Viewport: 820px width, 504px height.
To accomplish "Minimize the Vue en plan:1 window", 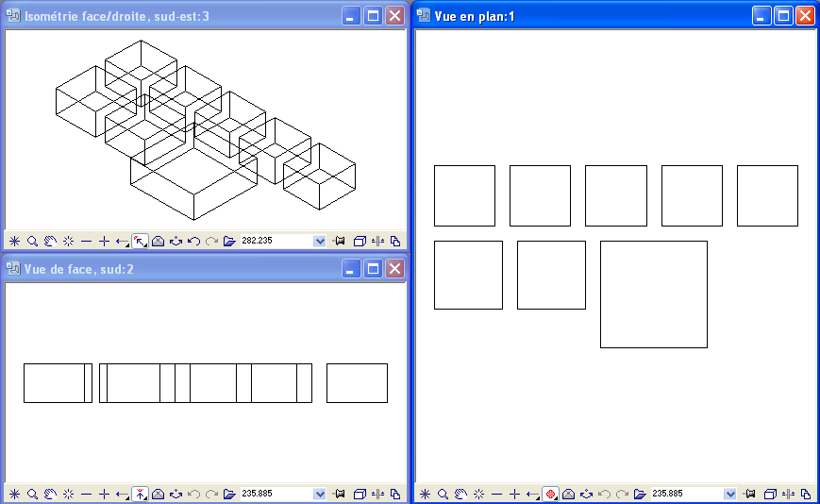I will point(761,16).
